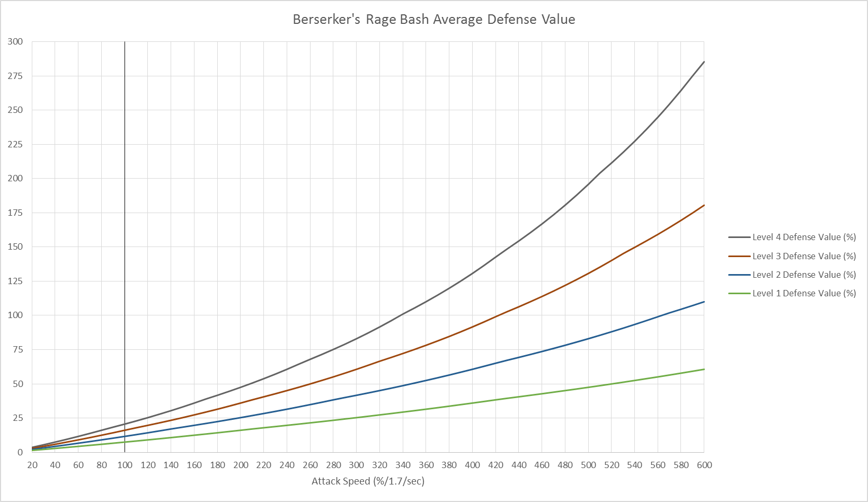Click the x-axis label 600
The height and width of the screenshot is (502, 868).
(x=704, y=465)
